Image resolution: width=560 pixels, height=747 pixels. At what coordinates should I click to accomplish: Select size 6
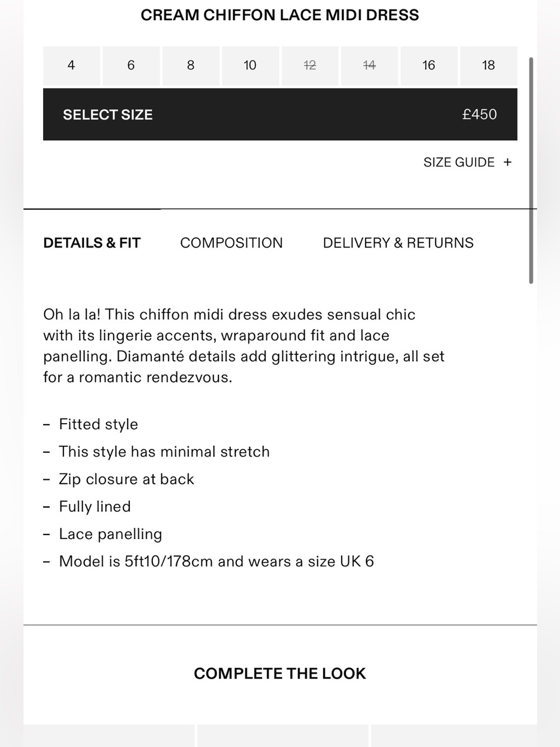[x=131, y=66]
